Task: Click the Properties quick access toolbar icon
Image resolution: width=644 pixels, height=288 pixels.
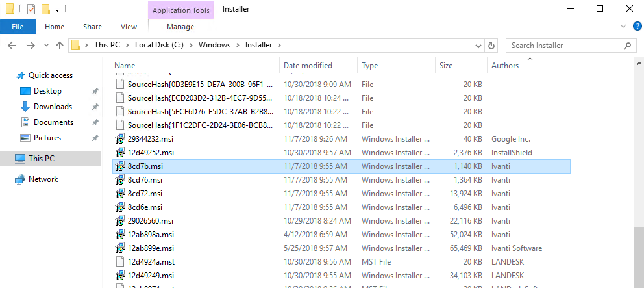Action: (31, 9)
